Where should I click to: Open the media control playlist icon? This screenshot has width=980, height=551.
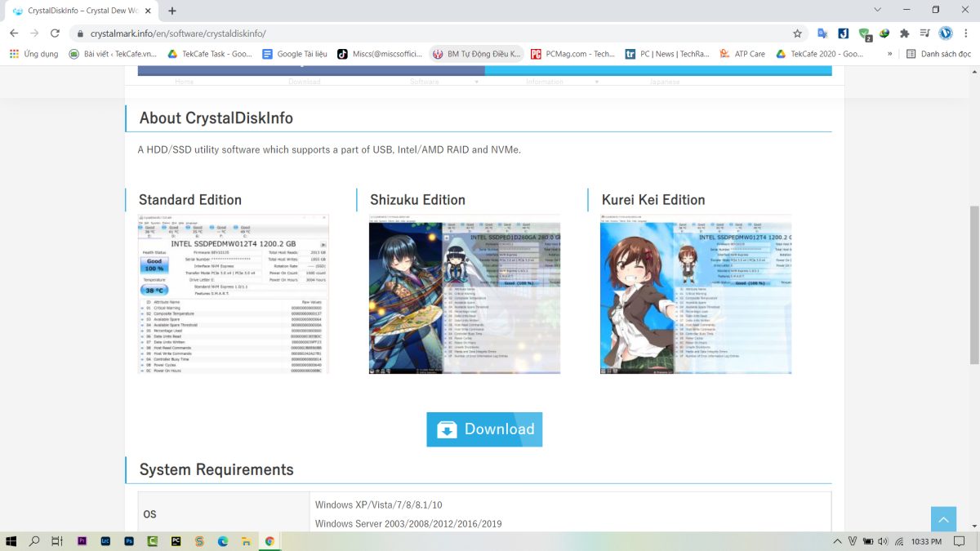pos(924,33)
